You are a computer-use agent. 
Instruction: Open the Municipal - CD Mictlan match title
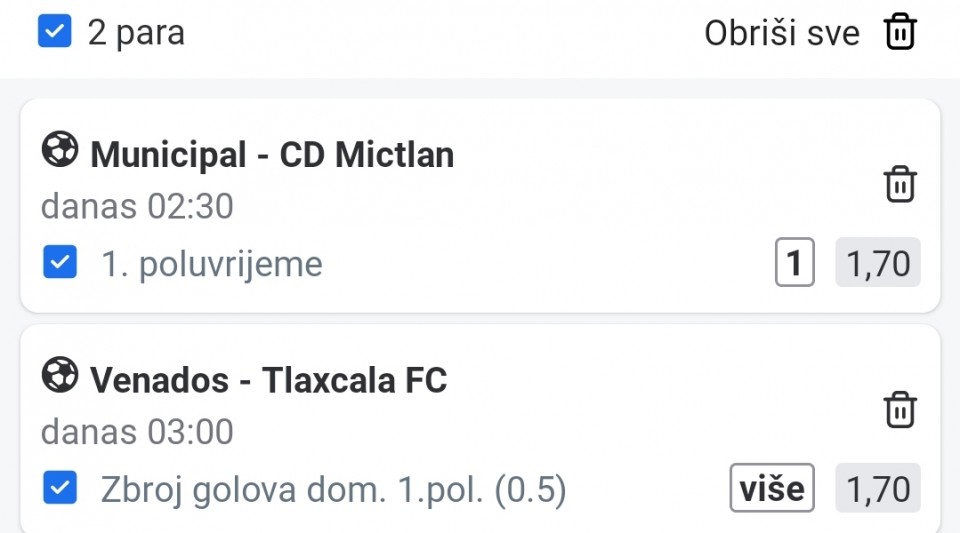tap(272, 155)
